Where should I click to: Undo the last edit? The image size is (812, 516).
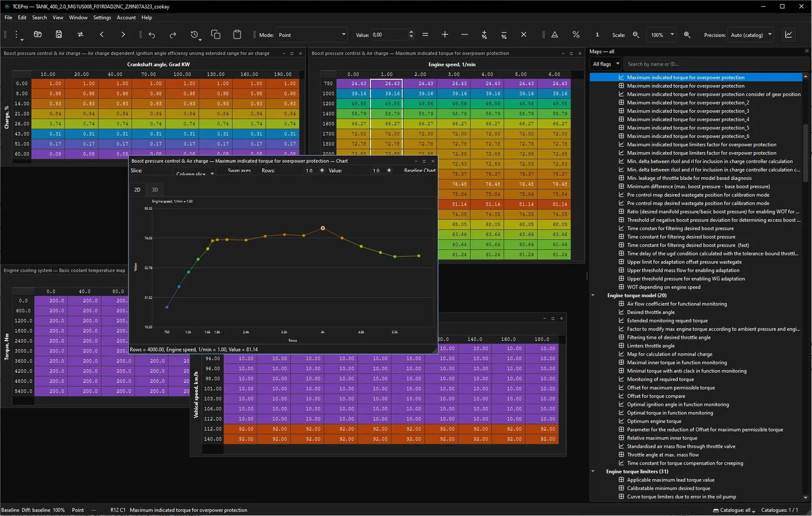152,35
